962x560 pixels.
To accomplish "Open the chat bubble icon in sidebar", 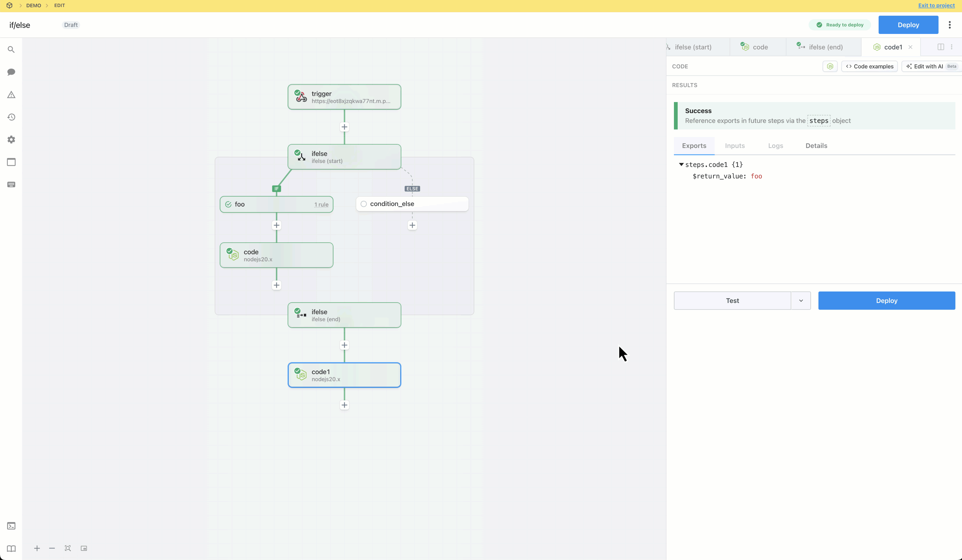I will click(11, 72).
